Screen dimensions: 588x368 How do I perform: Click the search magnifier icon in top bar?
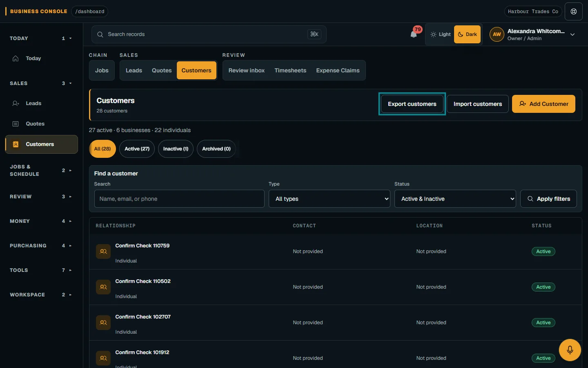(100, 34)
